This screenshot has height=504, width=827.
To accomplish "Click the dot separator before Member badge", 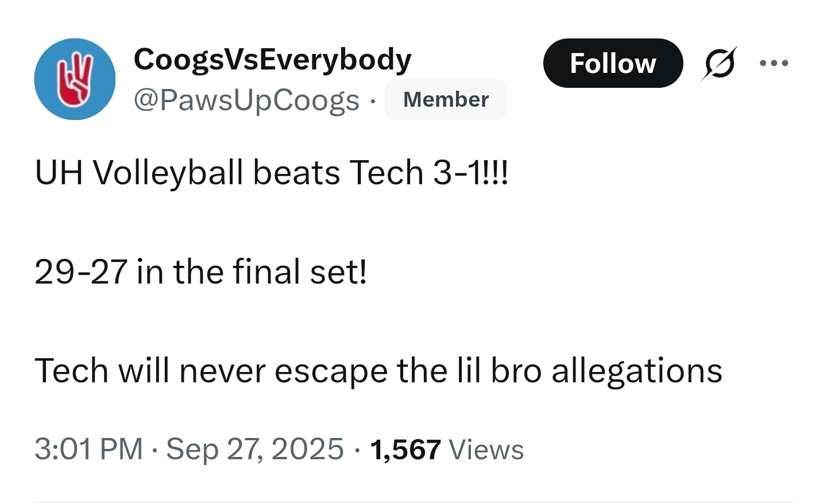I will 373,101.
